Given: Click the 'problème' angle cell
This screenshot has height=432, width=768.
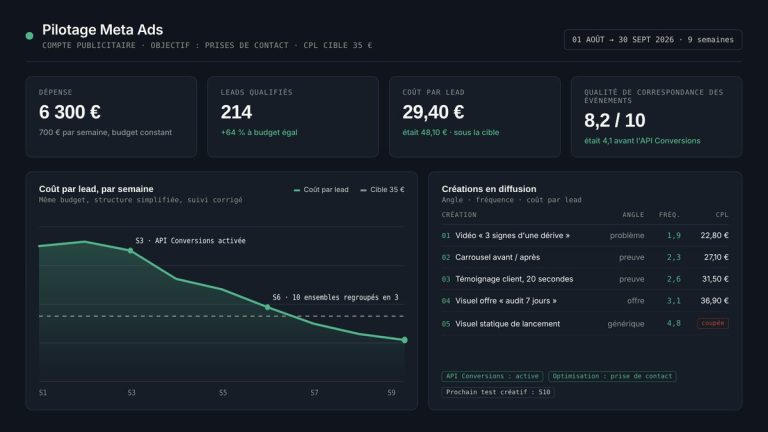Looking at the screenshot, I should [x=627, y=236].
